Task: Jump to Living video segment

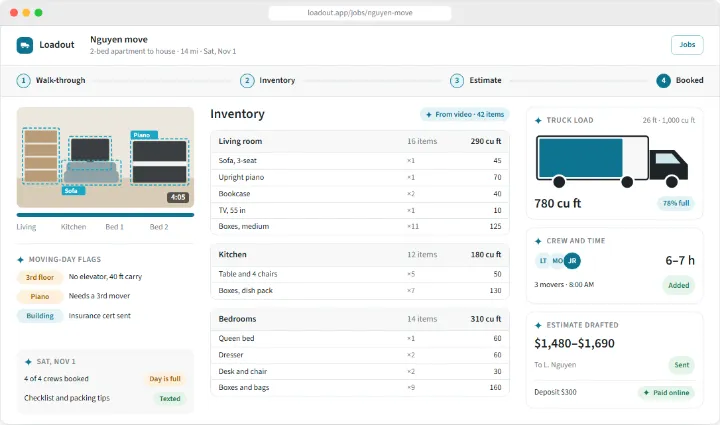Action: [26, 227]
